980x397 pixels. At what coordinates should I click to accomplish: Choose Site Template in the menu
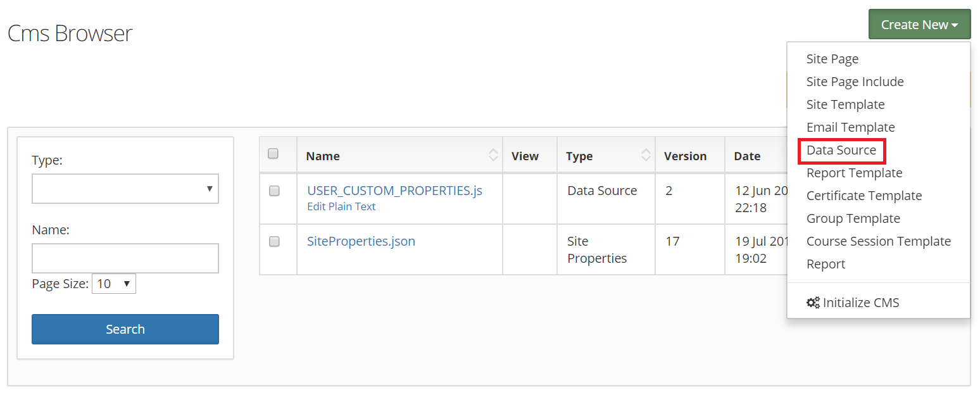coord(845,104)
